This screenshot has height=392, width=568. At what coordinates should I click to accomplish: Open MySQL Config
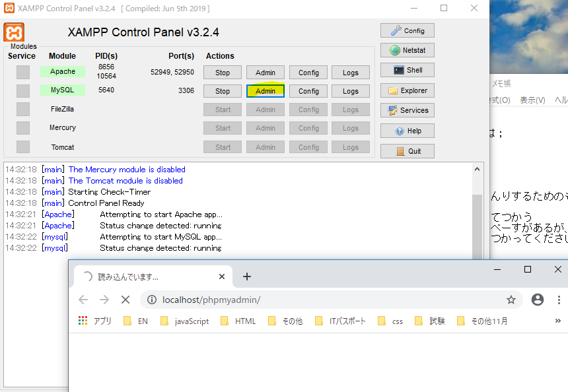click(x=308, y=91)
